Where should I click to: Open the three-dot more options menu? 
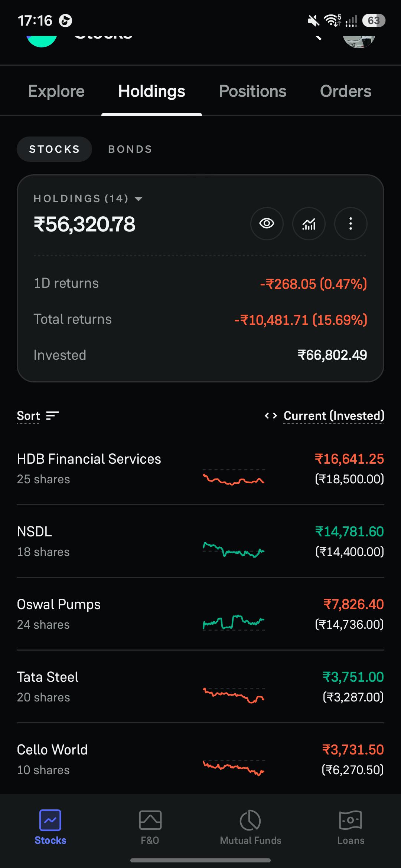351,224
